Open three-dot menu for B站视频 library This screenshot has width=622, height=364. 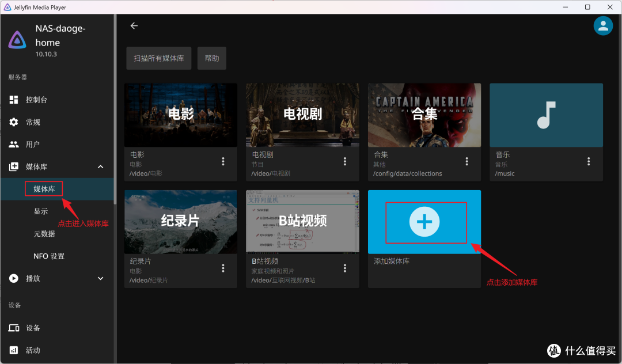coord(345,268)
